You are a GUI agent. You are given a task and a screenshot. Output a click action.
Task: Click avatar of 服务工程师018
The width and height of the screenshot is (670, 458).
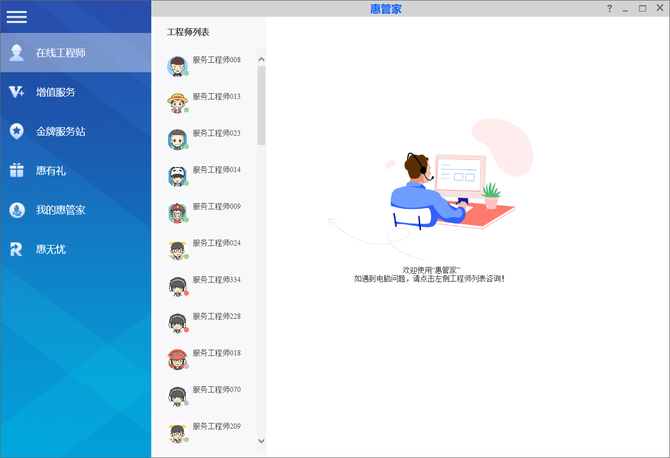(x=177, y=360)
